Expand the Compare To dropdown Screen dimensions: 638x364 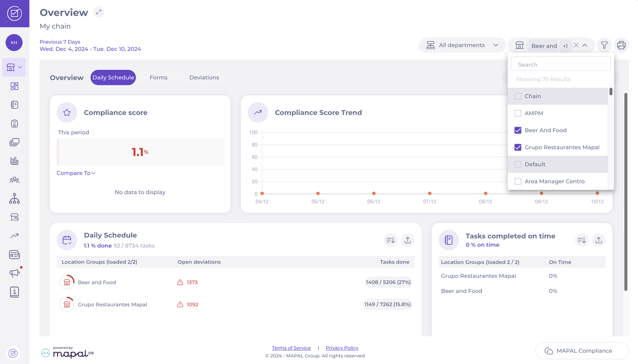pyautogui.click(x=76, y=173)
